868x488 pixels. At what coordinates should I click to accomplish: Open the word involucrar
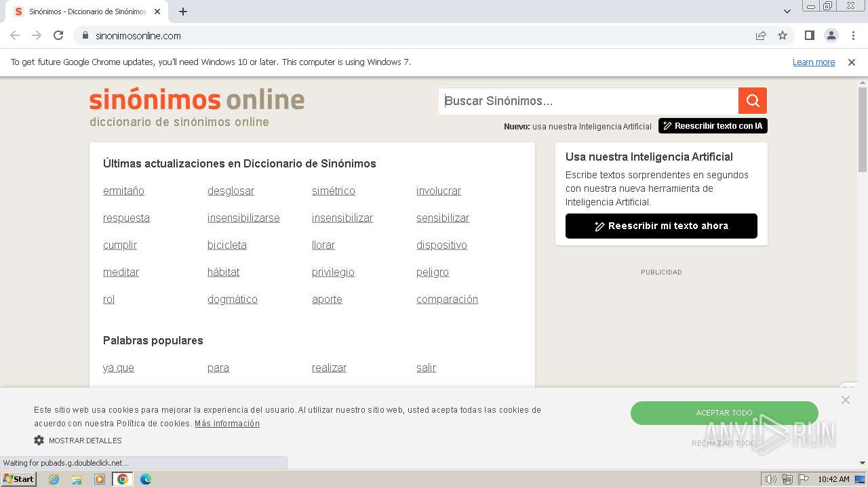(x=439, y=191)
